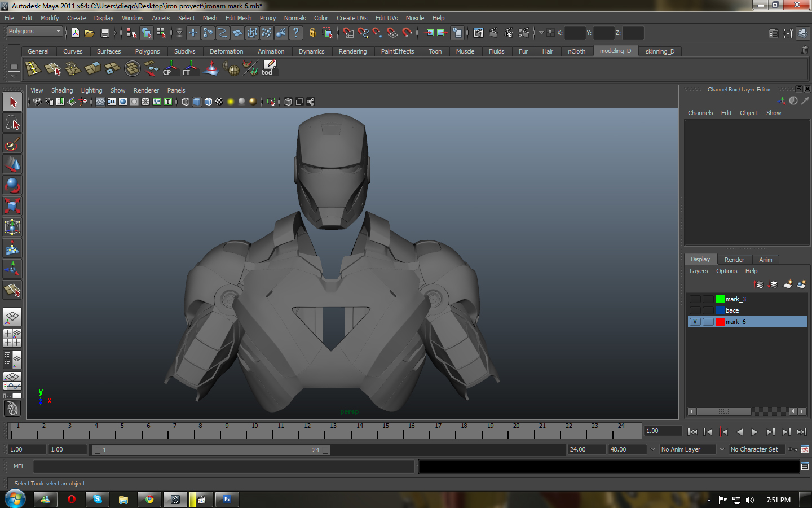The width and height of the screenshot is (812, 508).
Task: Click the Open Scene folder icon
Action: click(x=89, y=33)
